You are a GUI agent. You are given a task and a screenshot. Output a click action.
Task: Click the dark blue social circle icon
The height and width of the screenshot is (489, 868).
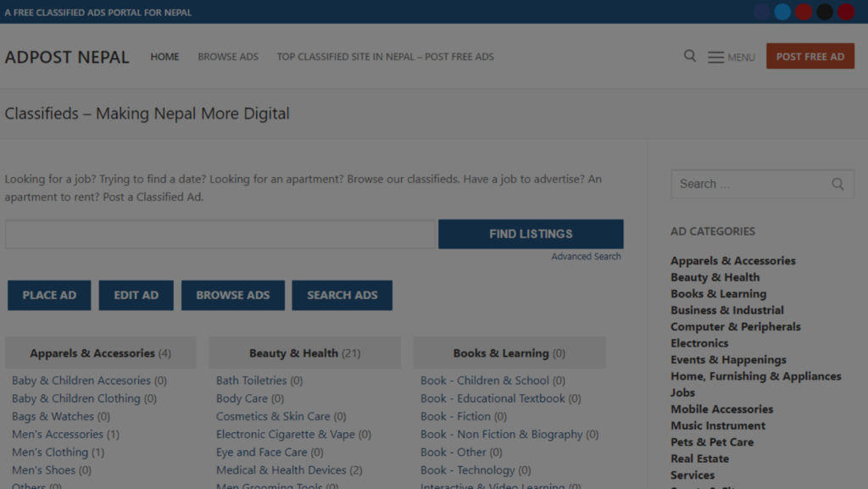(762, 12)
